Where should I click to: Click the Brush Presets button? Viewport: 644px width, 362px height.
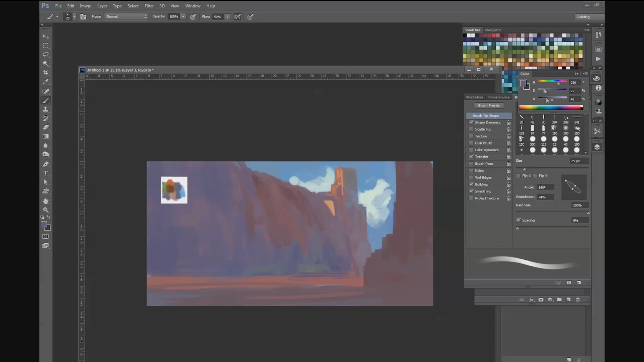(x=489, y=105)
